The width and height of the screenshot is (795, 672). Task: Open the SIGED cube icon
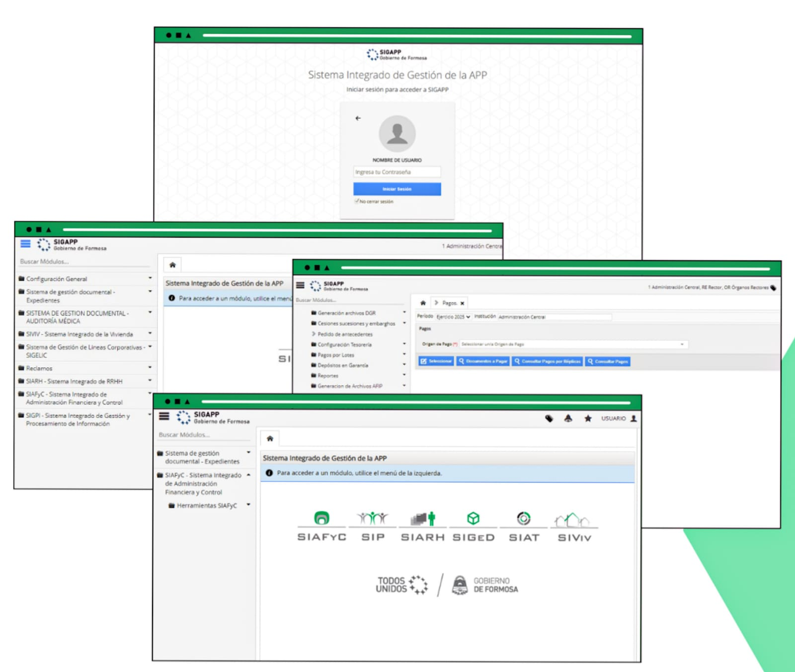pos(473,518)
